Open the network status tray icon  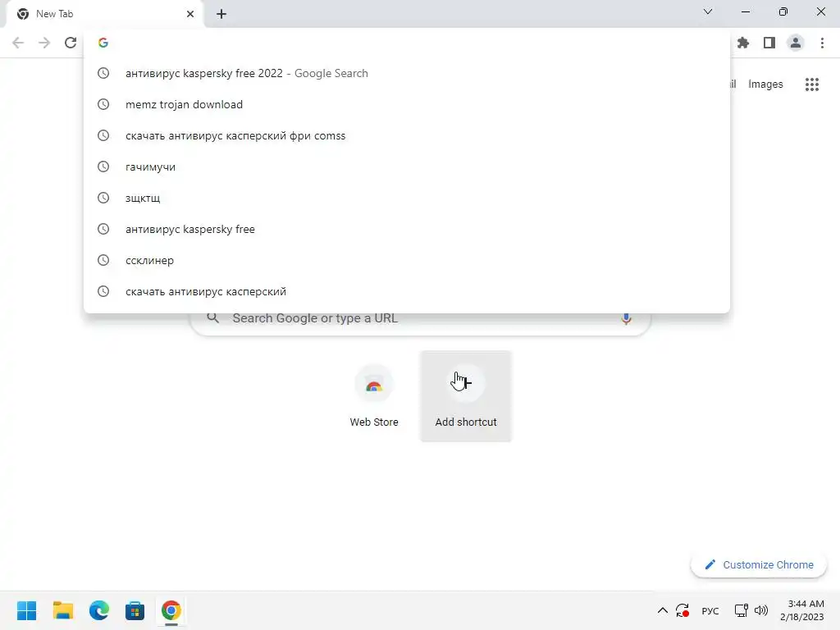point(742,610)
